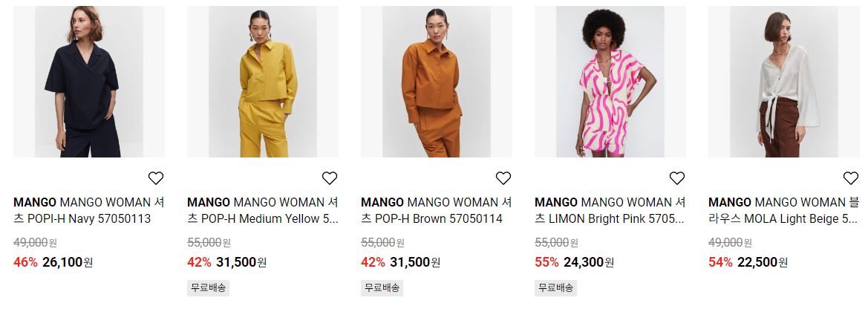View the yellow shirt model photo
Screen dimensions: 868x312
pyautogui.click(x=263, y=82)
